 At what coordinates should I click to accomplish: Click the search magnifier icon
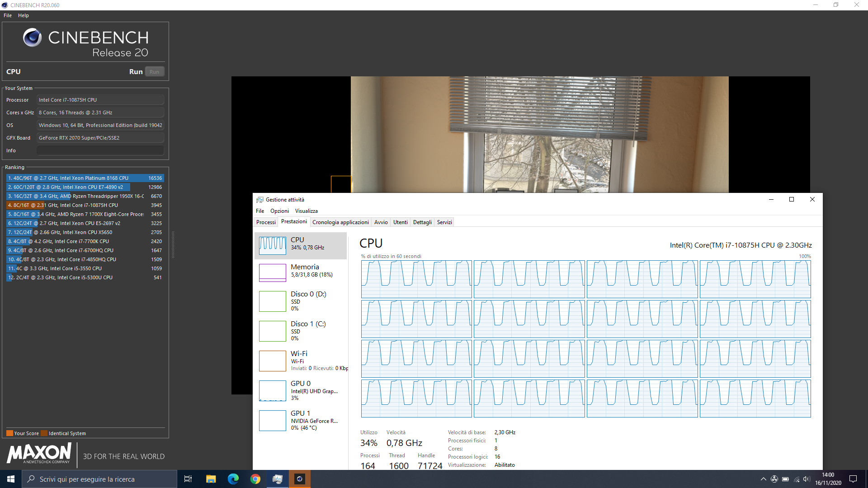[x=31, y=479]
